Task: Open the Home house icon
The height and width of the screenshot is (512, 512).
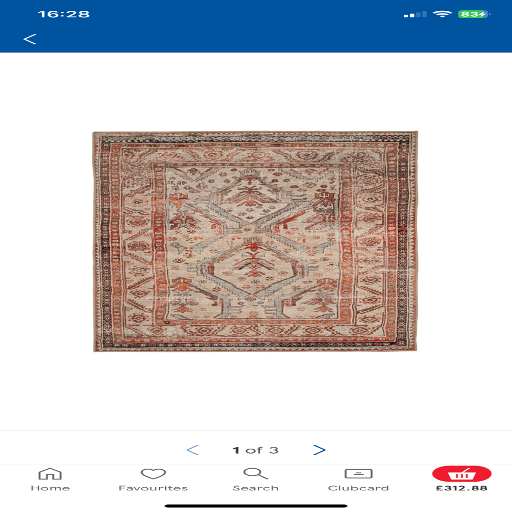Action: [x=50, y=474]
